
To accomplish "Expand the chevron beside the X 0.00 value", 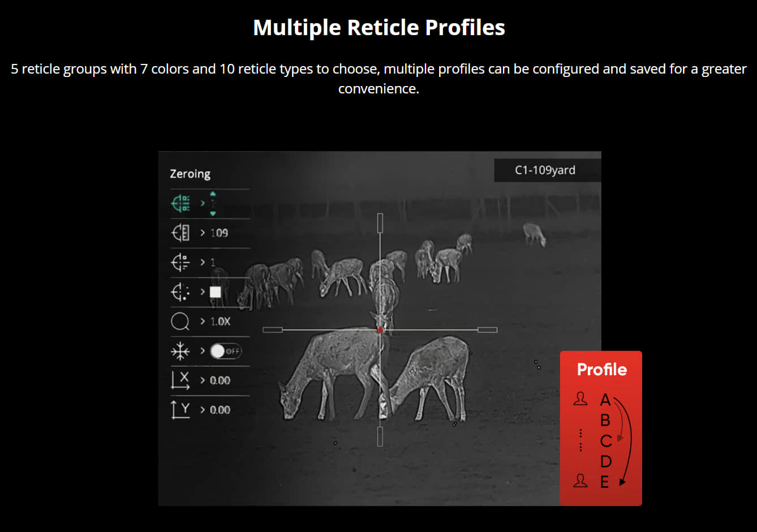I will 203,380.
